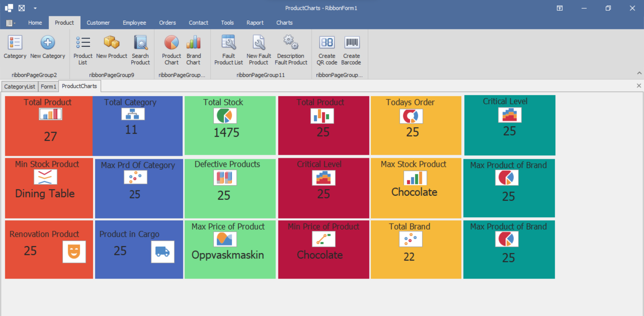The width and height of the screenshot is (644, 316).
Task: Open Product List from the ribbon
Action: pyautogui.click(x=83, y=43)
